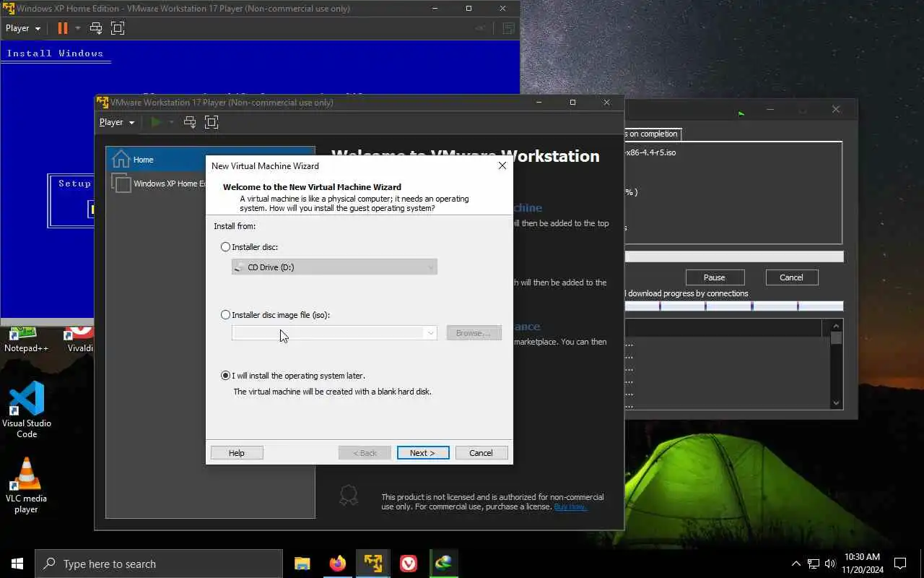Viewport: 924px width, 578px height.
Task: Click the license ribbon icon at bottom
Action: [x=349, y=496]
